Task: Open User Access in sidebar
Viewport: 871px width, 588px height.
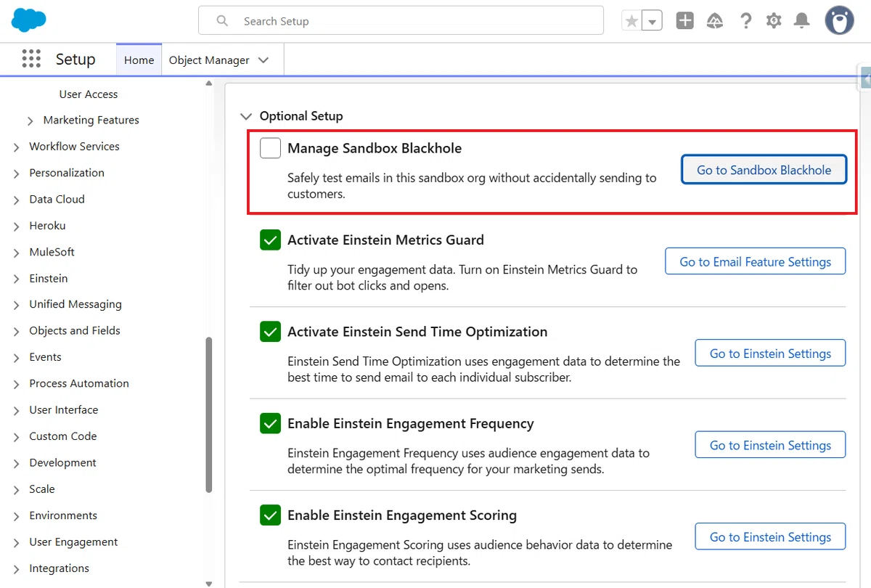Action: (x=89, y=94)
